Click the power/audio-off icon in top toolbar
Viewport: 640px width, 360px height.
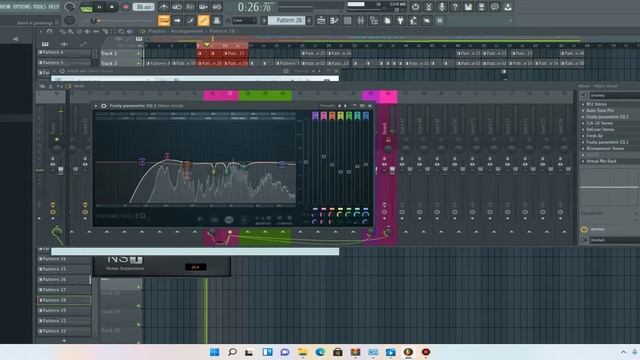coord(415,7)
